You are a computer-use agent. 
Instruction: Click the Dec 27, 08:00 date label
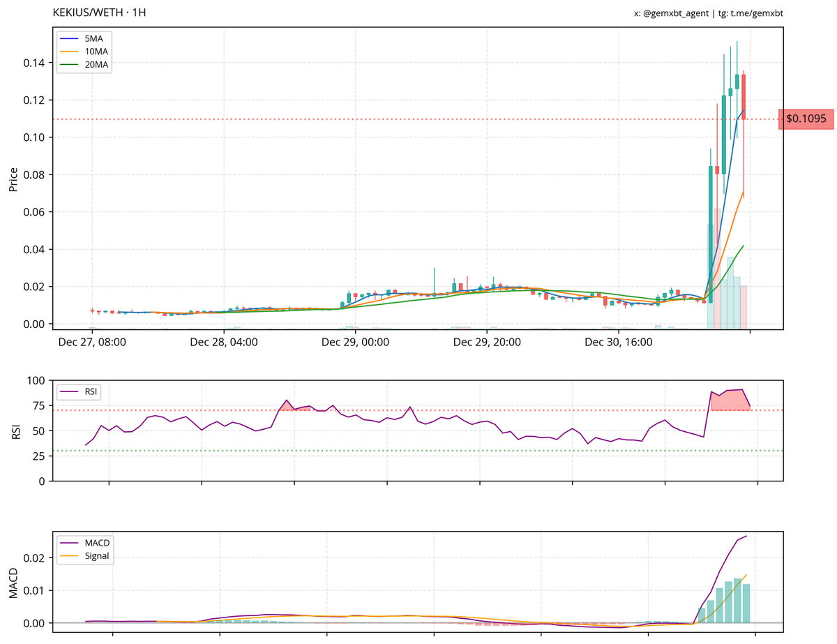click(x=92, y=342)
